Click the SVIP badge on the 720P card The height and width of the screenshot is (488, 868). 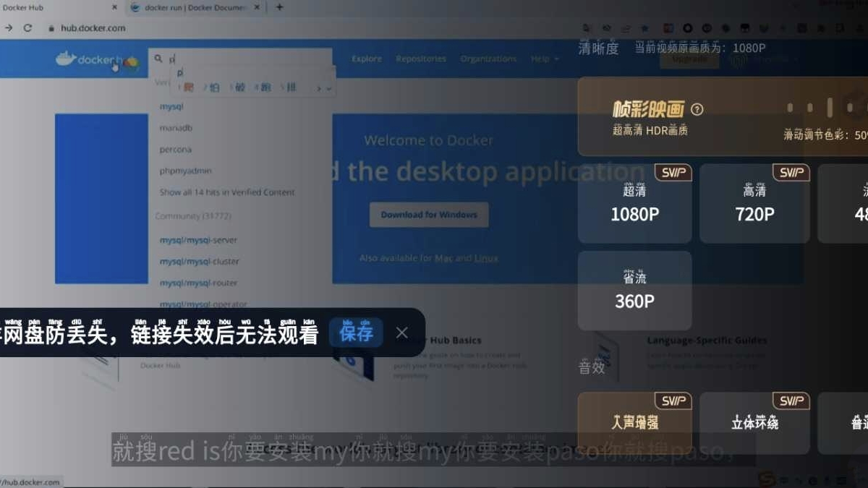(x=791, y=173)
